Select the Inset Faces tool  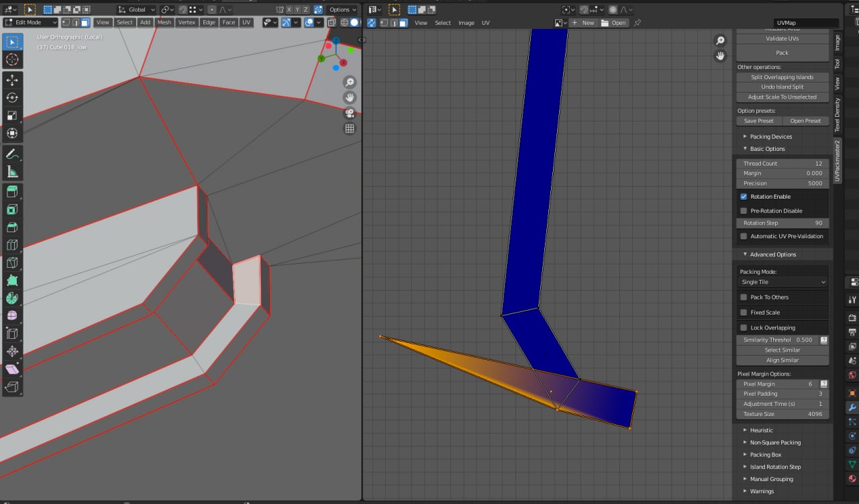pyautogui.click(x=11, y=209)
